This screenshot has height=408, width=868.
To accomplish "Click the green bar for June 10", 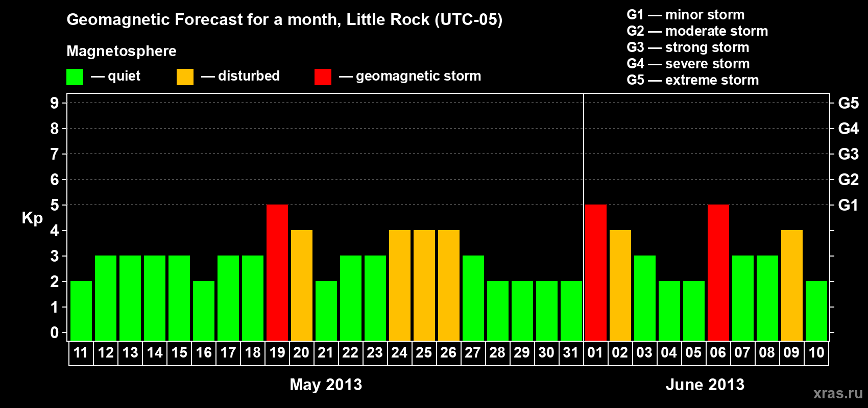I will click(816, 311).
